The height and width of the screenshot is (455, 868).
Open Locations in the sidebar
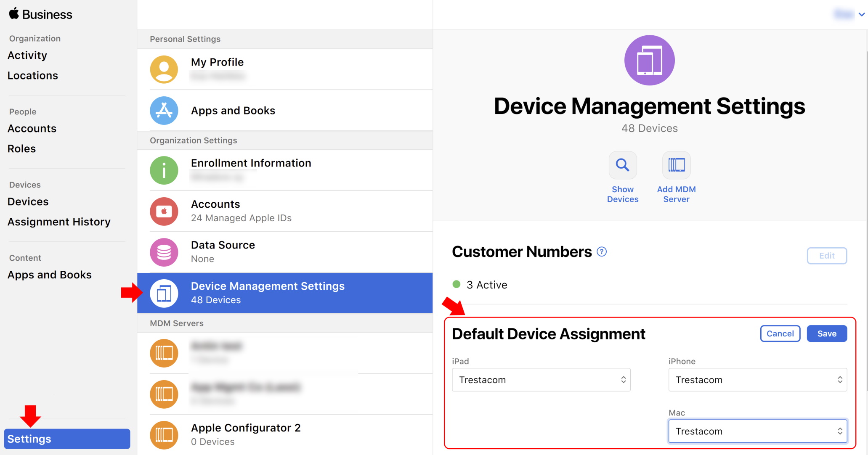pyautogui.click(x=33, y=75)
